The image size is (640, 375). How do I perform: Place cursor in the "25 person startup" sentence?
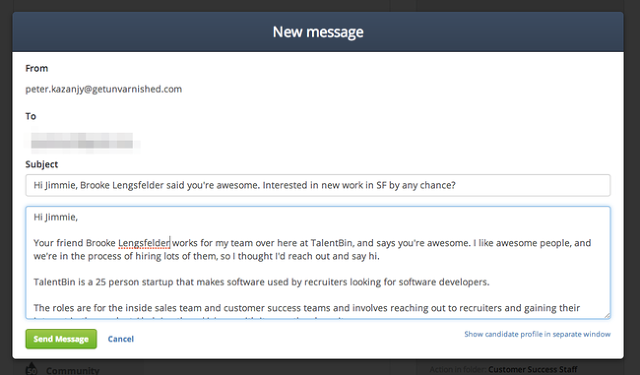[x=261, y=282]
